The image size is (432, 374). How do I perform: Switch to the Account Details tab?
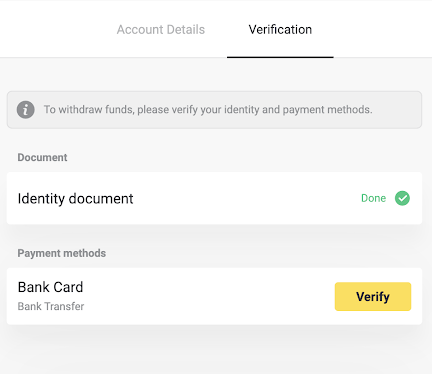[x=161, y=30]
